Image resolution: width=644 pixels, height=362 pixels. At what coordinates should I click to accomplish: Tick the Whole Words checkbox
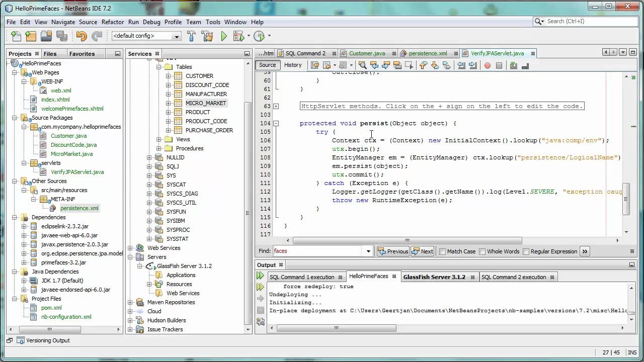482,251
